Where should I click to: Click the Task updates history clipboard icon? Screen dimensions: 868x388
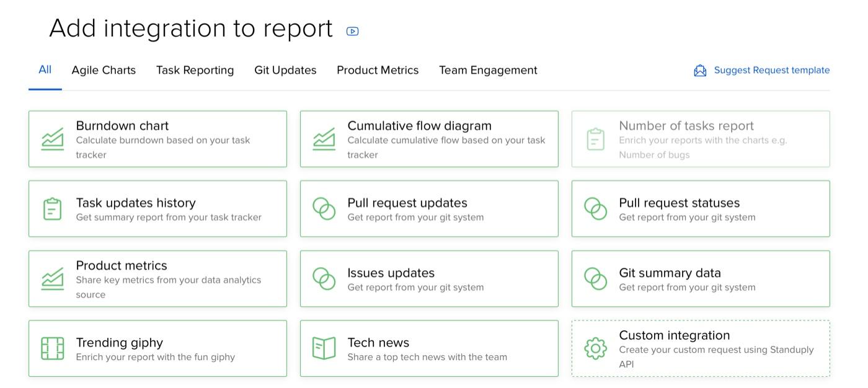(x=53, y=209)
